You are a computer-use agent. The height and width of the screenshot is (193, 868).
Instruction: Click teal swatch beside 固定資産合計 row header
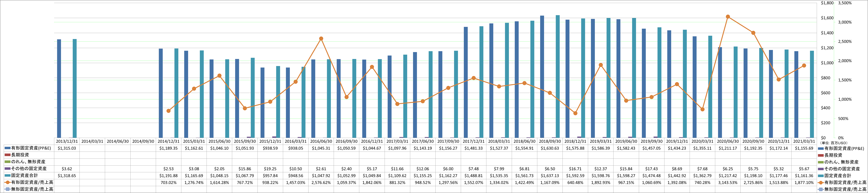coord(7,175)
